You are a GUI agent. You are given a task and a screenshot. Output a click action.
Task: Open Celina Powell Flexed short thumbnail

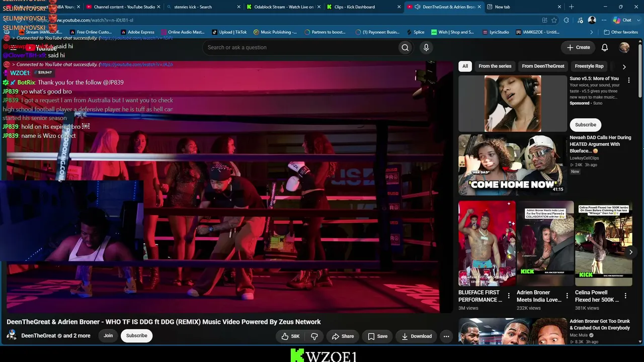coord(604,243)
